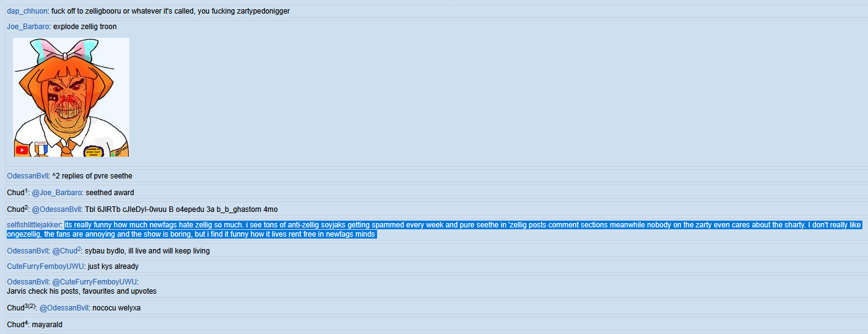
Task: Click OdessanBvll on the 'Jarvis check' comment
Action: tap(27, 282)
